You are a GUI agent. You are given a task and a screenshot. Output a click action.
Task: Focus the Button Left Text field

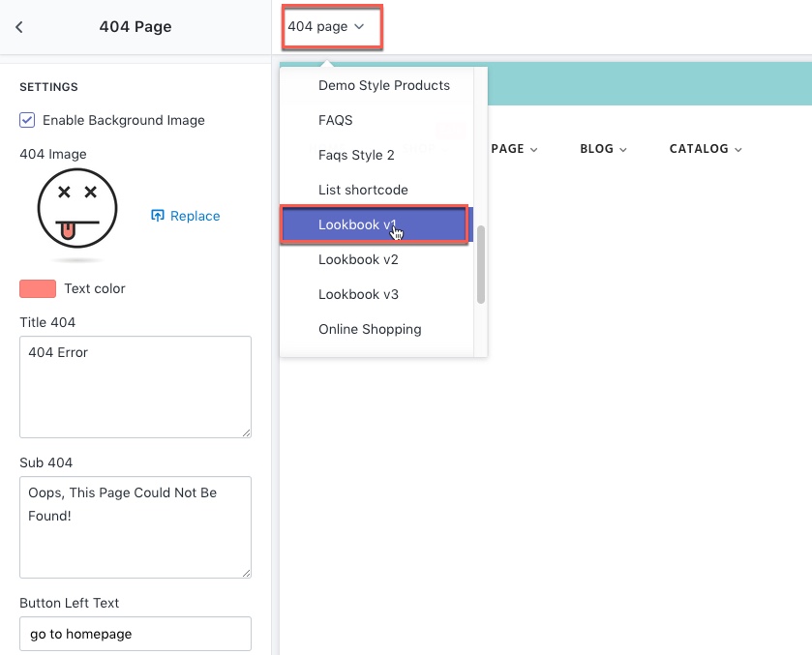[x=135, y=634]
